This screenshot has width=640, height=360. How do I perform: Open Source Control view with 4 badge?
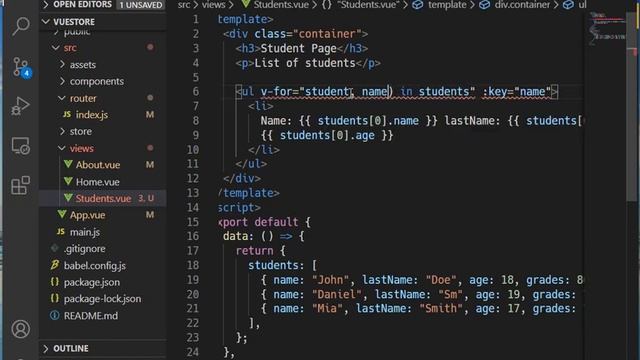coord(21,67)
